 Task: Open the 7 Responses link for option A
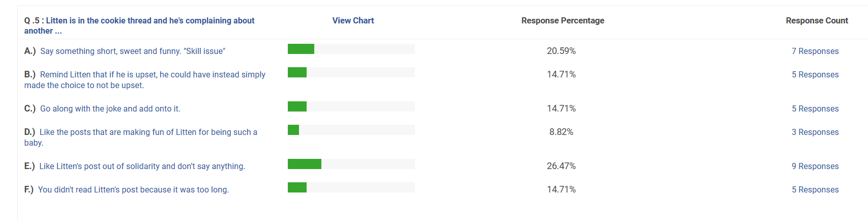pyautogui.click(x=815, y=51)
